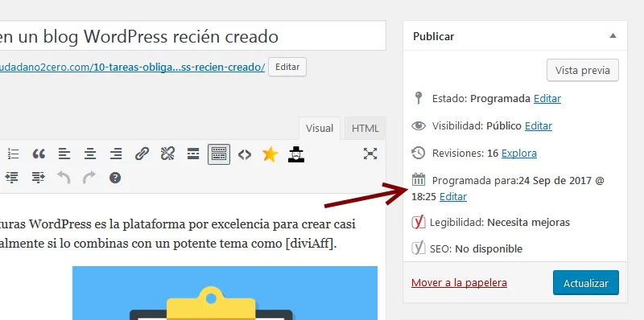Viewport: 644px width, 320px height.
Task: Click the Vista previa button
Action: coord(582,70)
